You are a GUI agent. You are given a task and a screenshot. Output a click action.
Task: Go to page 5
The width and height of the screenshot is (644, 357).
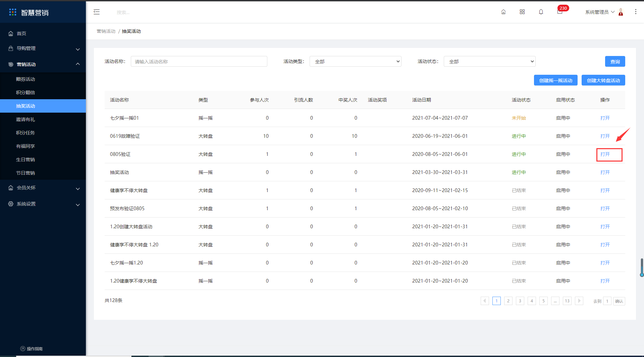[x=543, y=301]
